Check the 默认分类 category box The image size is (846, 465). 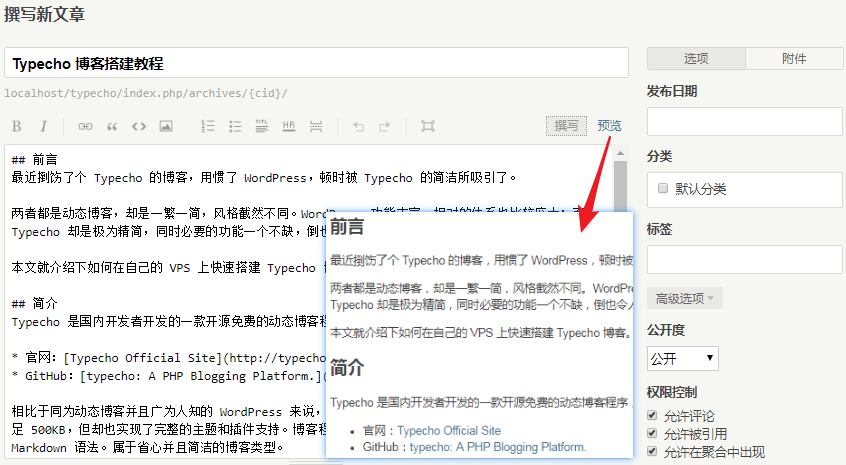click(x=663, y=188)
